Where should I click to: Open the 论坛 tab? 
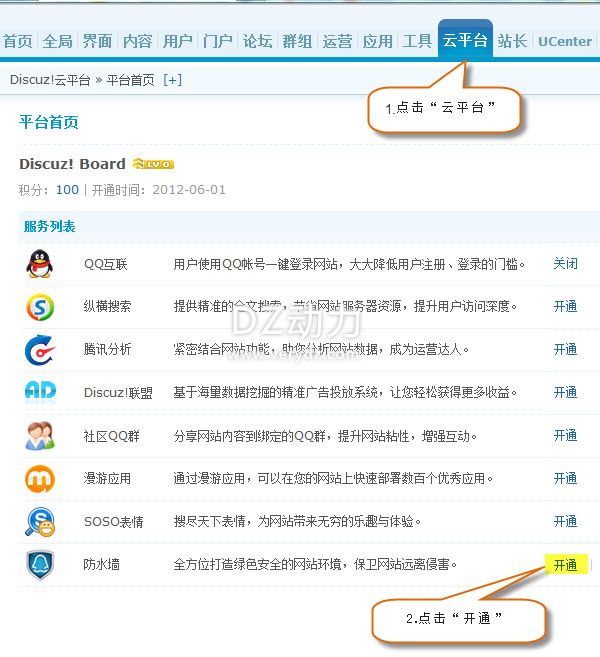click(257, 41)
